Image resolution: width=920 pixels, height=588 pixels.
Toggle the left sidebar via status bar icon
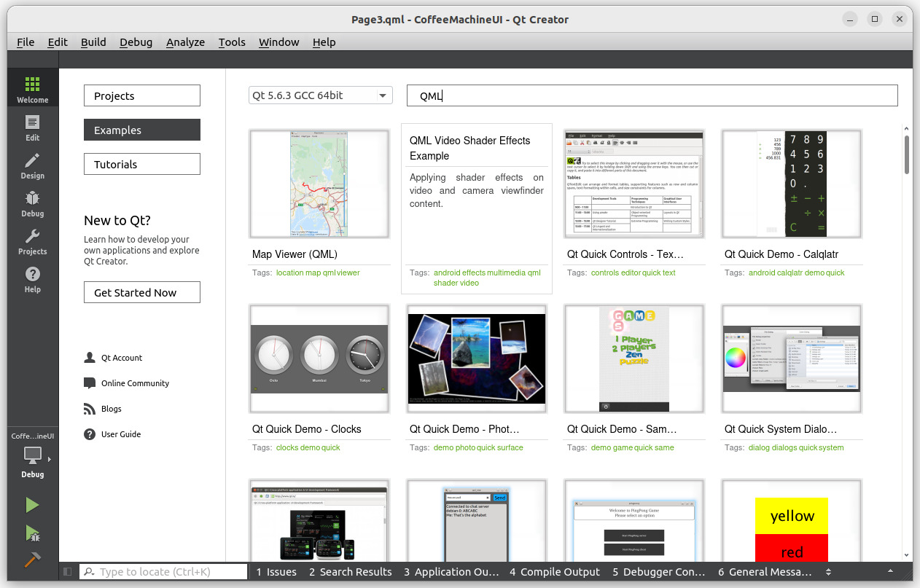click(68, 572)
